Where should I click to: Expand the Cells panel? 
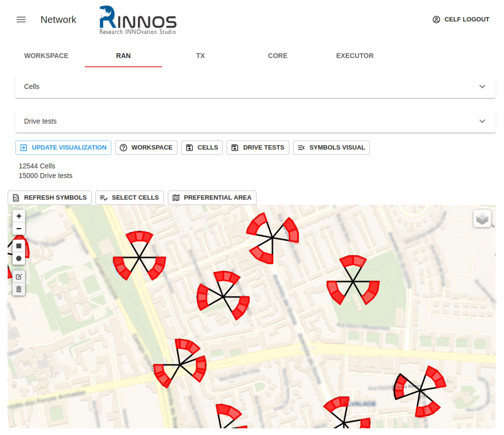click(482, 86)
